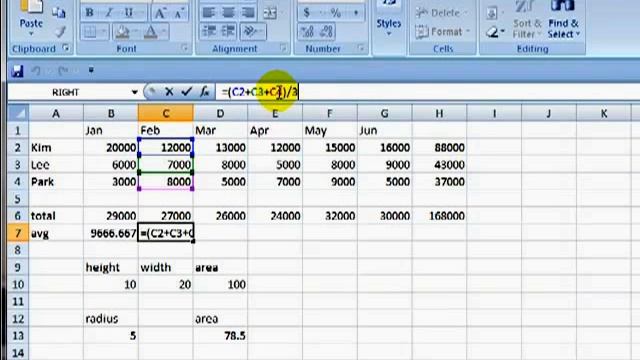Apply Percent Style format
The width and height of the screenshot is (640, 360).
click(x=336, y=13)
